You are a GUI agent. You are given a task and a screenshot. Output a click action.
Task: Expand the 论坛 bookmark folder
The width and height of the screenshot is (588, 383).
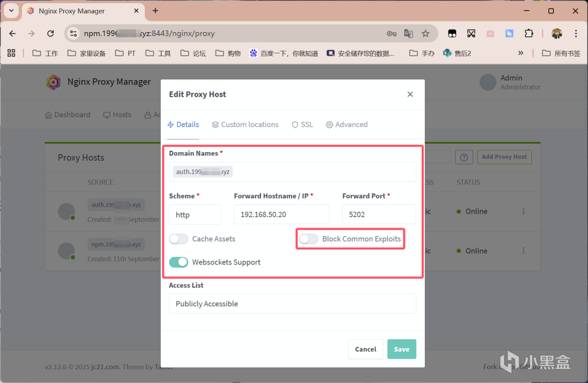click(193, 53)
